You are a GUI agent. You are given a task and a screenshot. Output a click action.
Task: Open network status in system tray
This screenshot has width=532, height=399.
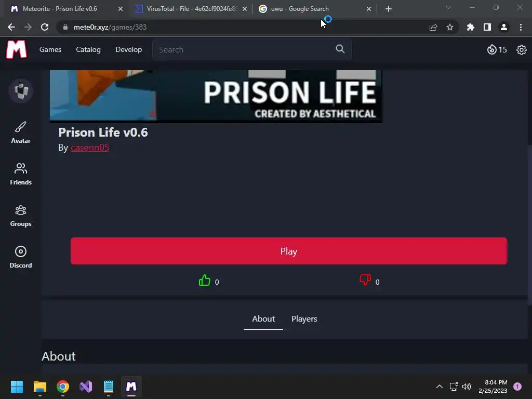[454, 387]
